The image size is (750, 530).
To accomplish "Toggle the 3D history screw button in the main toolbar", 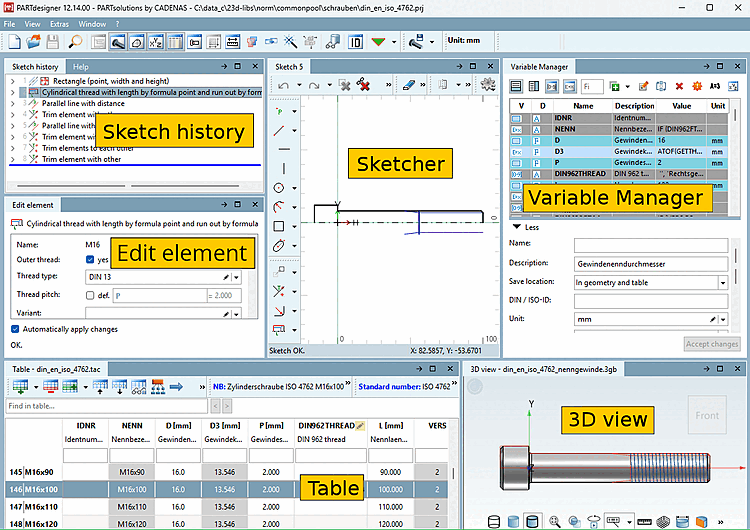I will point(118,42).
